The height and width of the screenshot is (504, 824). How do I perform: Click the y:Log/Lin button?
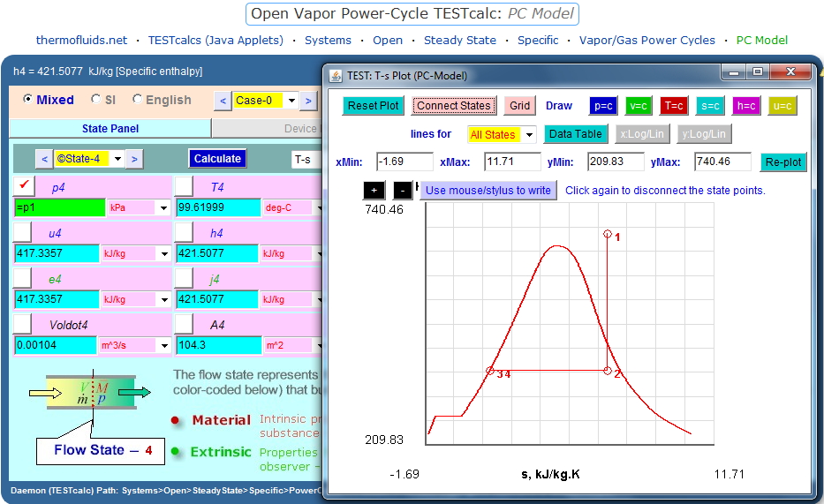pyautogui.click(x=704, y=134)
